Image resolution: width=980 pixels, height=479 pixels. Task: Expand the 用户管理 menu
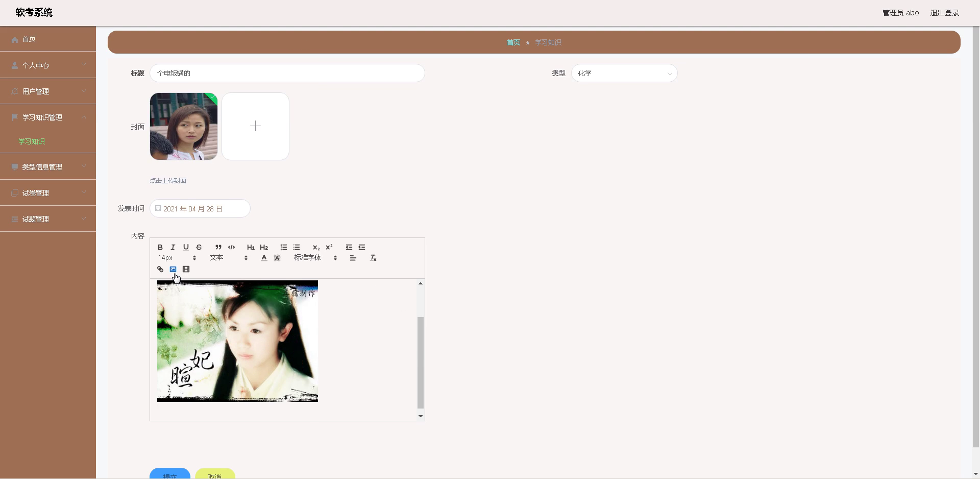pos(48,91)
